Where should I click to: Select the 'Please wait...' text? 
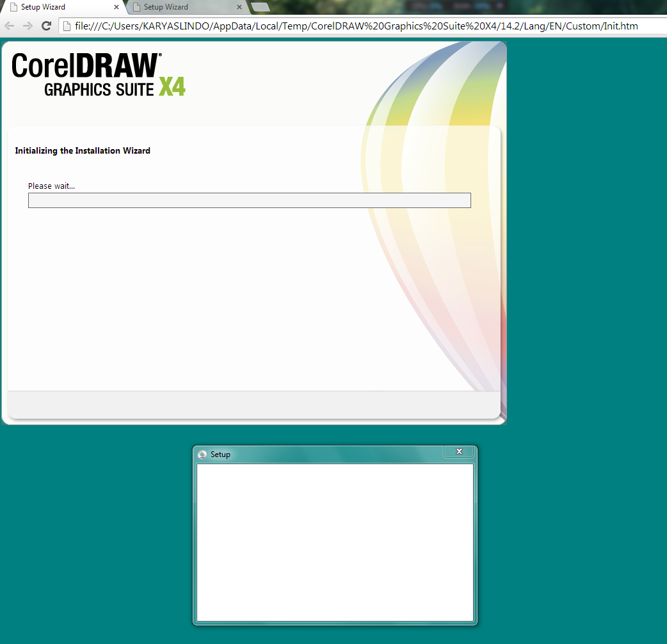click(x=51, y=186)
